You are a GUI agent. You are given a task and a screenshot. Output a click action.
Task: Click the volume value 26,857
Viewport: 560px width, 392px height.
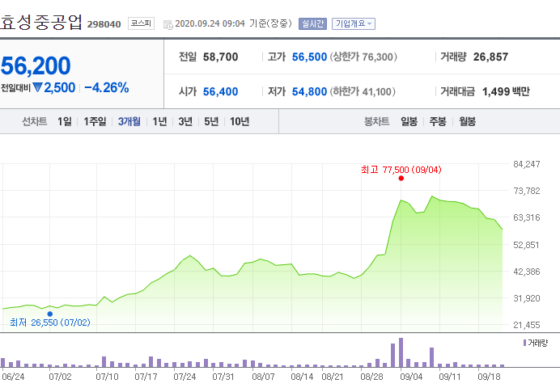point(490,57)
